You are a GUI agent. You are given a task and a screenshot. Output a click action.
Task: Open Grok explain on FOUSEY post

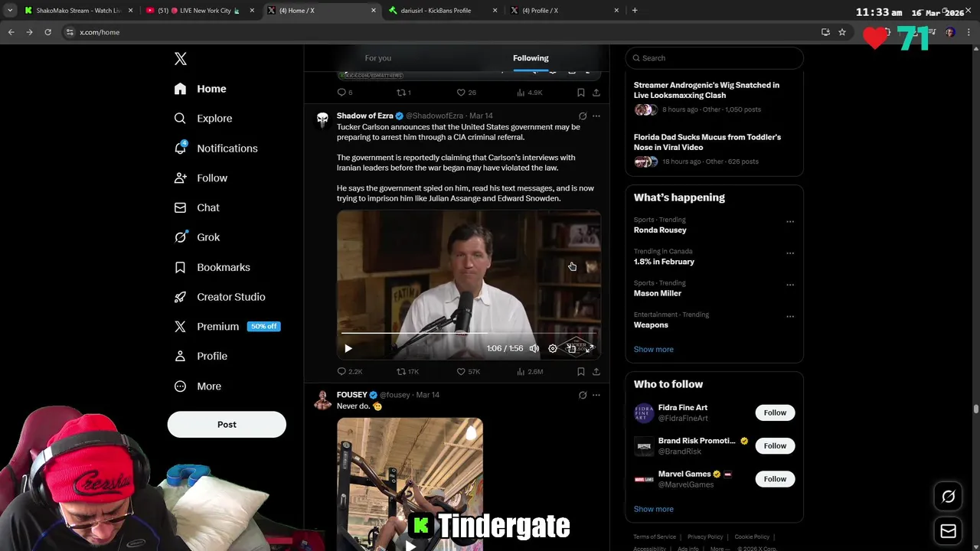click(583, 396)
